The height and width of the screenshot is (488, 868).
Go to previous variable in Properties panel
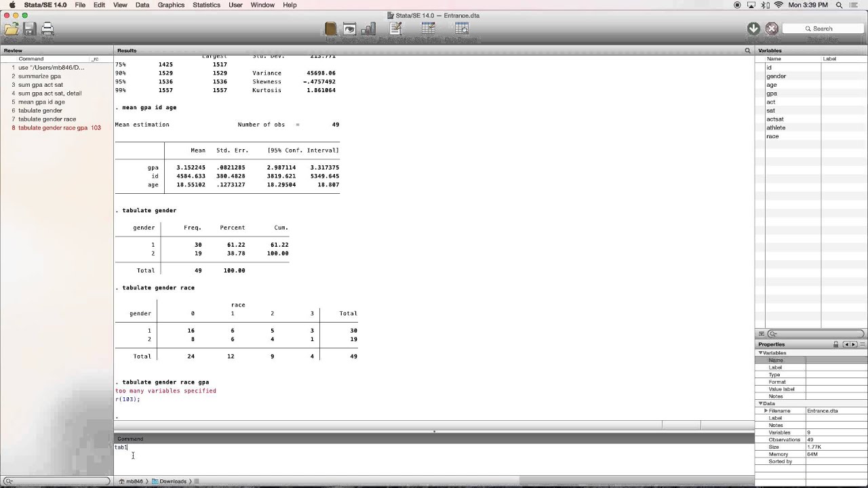tap(846, 344)
